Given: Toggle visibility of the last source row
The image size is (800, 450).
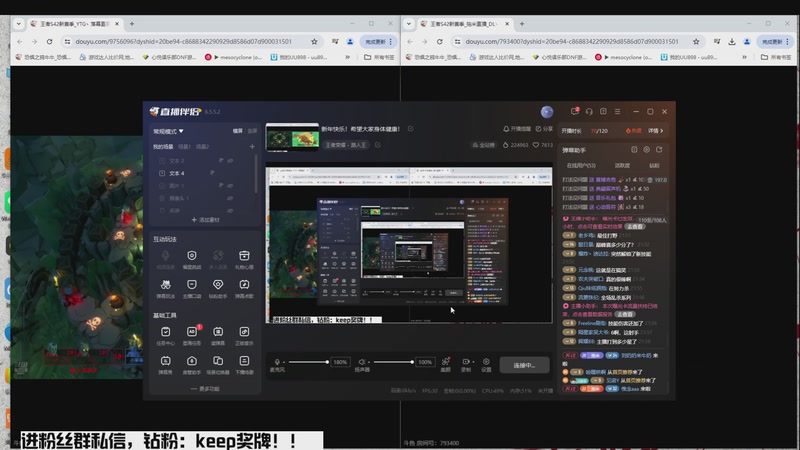Looking at the screenshot, I should [231, 210].
